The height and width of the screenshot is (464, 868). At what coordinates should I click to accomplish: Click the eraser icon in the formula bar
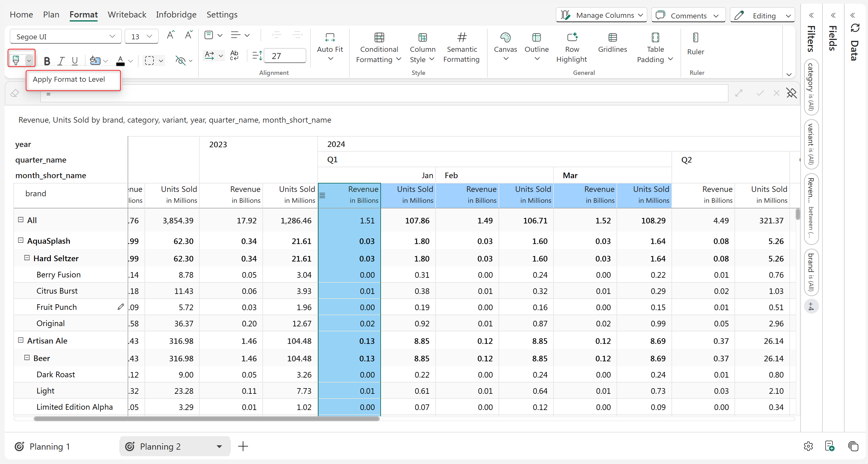pos(14,93)
